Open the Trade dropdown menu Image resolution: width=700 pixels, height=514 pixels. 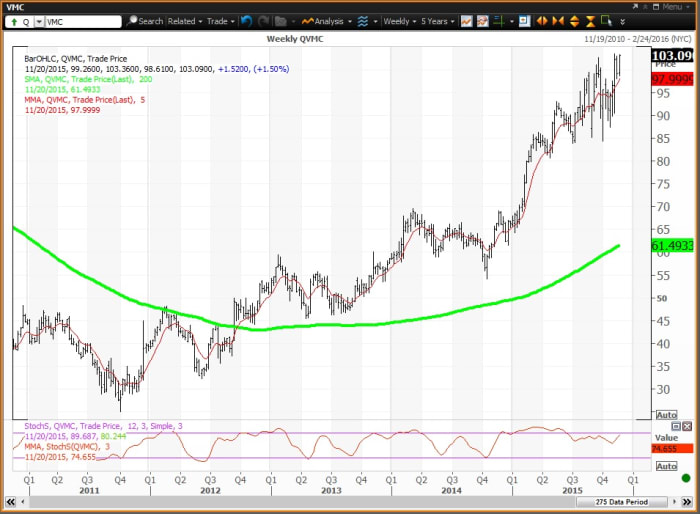tap(218, 20)
